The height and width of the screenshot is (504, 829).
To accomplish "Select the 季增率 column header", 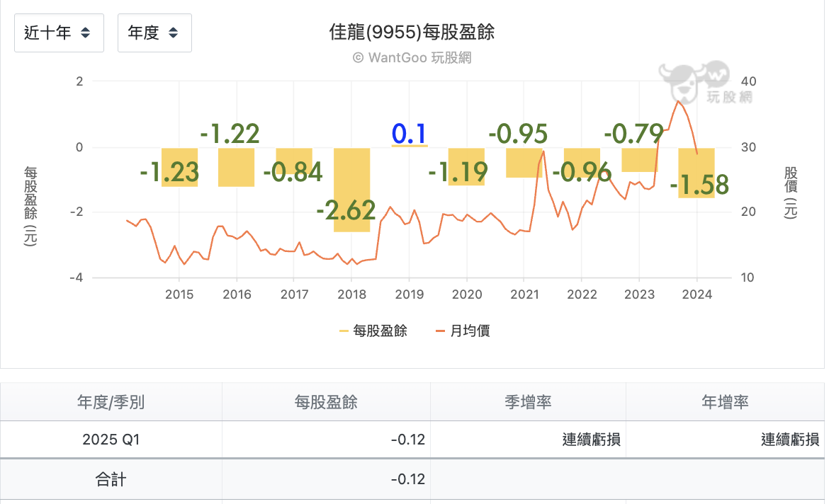I will 528,401.
